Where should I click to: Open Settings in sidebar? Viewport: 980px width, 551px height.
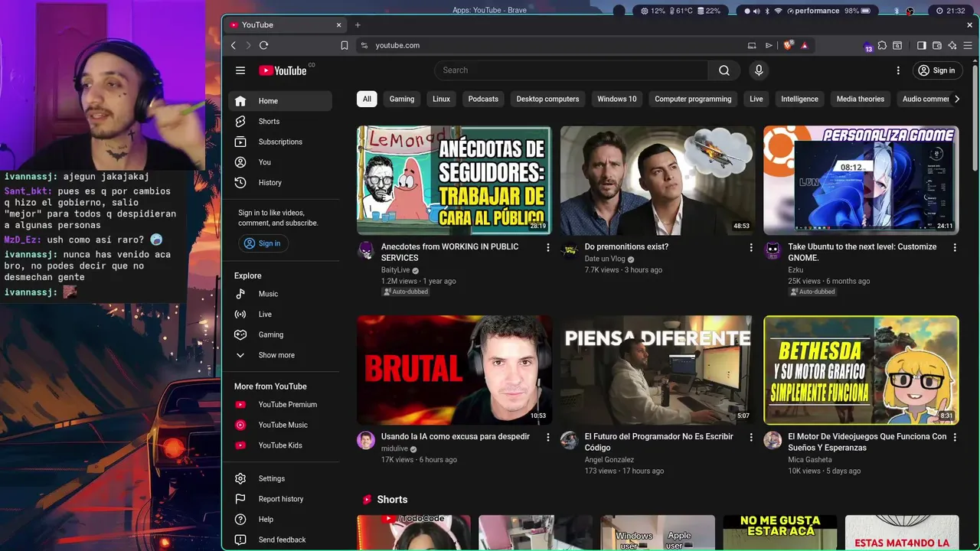279,478
